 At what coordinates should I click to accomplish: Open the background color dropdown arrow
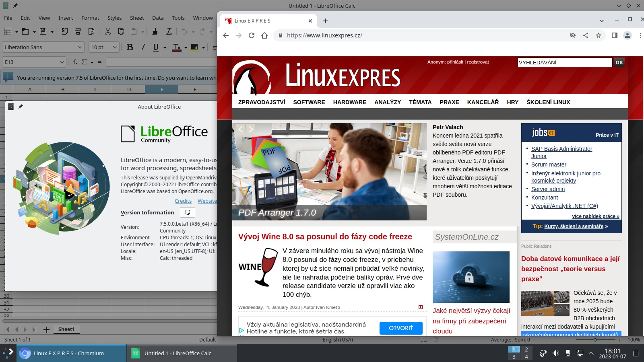pos(203,47)
